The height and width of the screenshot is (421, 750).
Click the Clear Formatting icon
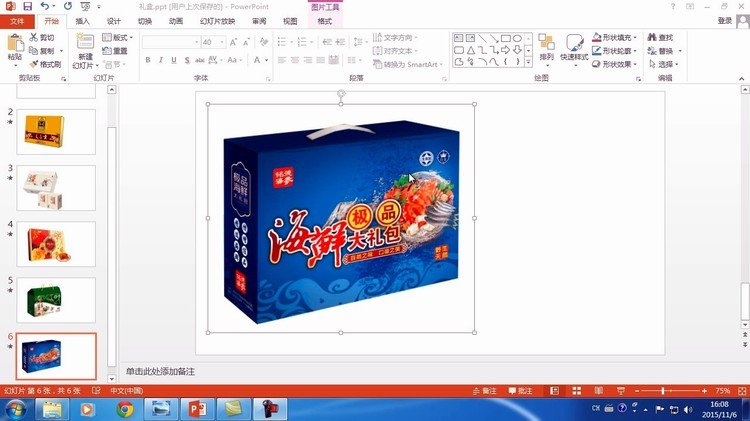point(264,42)
